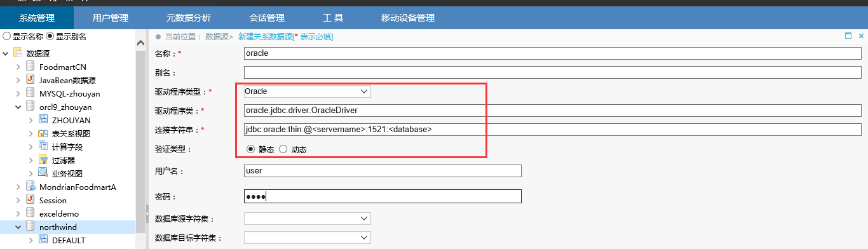Expand the 业务视图 node
This screenshot has width=868, height=249.
pyautogui.click(x=31, y=173)
